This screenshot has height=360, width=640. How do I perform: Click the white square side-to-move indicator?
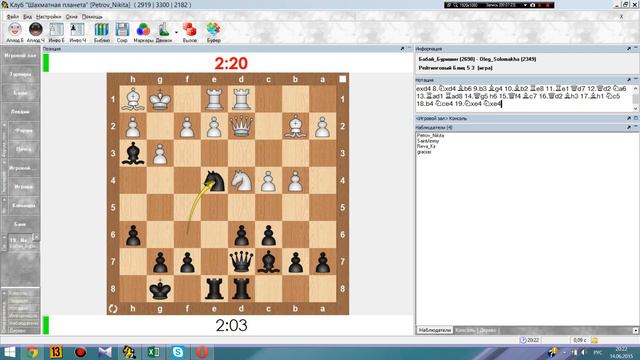tap(342, 79)
